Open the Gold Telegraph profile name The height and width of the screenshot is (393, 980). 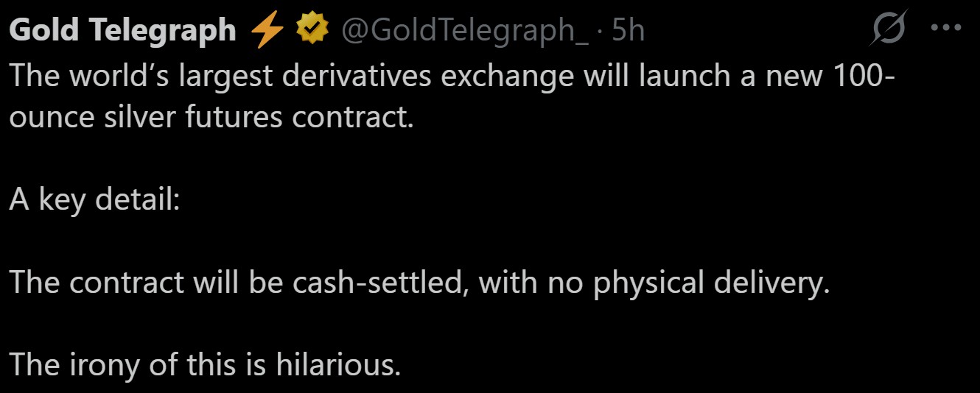pos(123,30)
